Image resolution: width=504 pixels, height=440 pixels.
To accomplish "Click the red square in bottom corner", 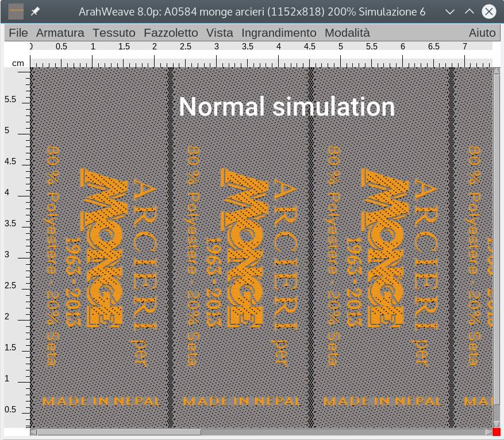I will click(x=497, y=432).
